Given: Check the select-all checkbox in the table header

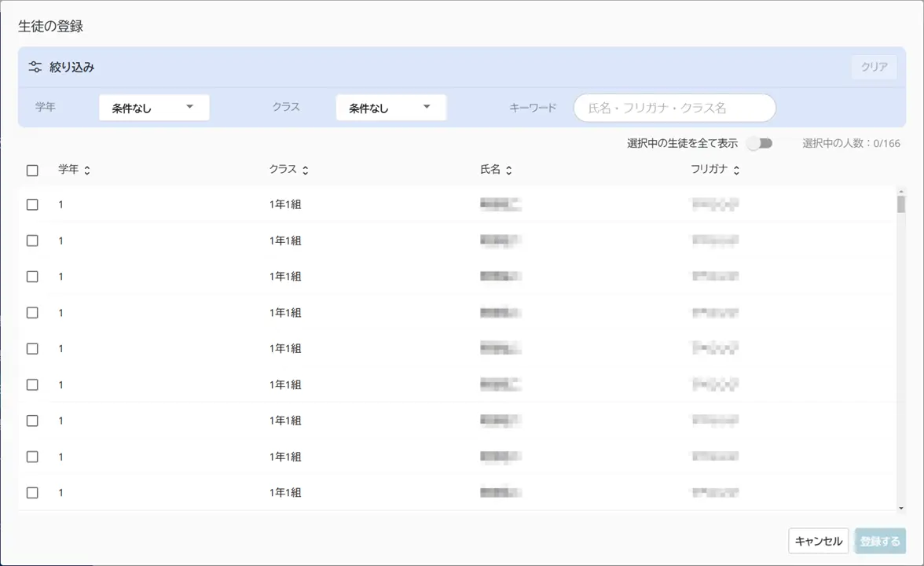Looking at the screenshot, I should [x=32, y=170].
